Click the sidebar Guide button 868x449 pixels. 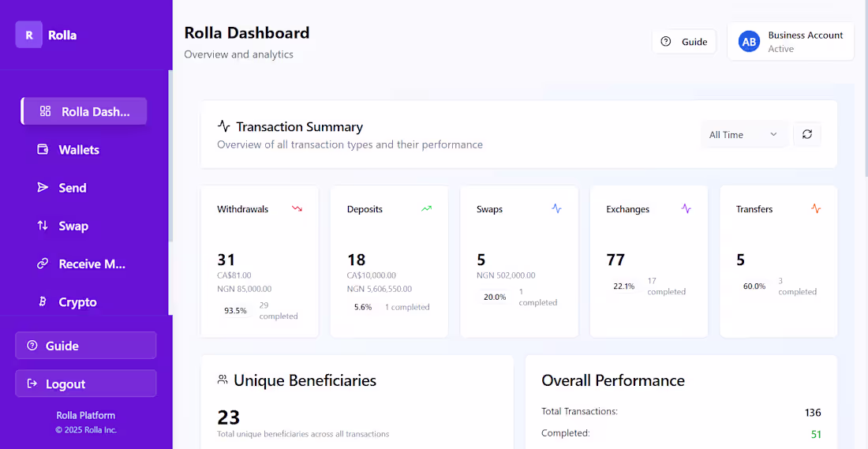coord(86,346)
